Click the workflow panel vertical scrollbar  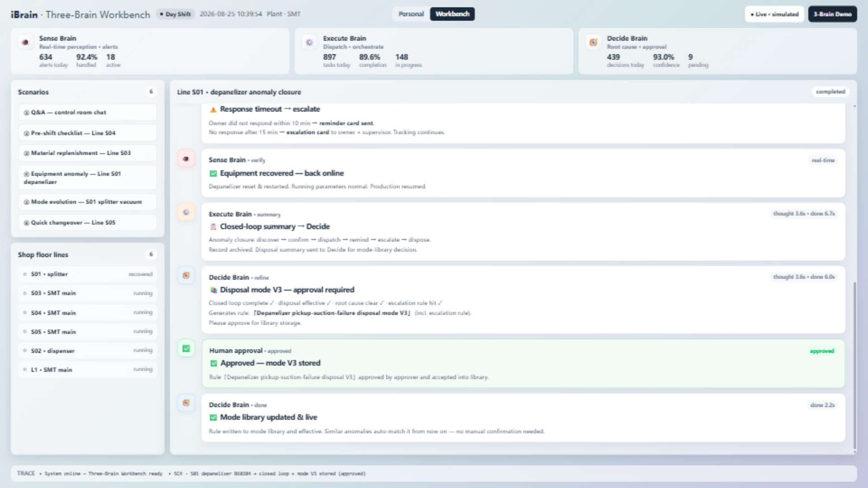point(854,365)
